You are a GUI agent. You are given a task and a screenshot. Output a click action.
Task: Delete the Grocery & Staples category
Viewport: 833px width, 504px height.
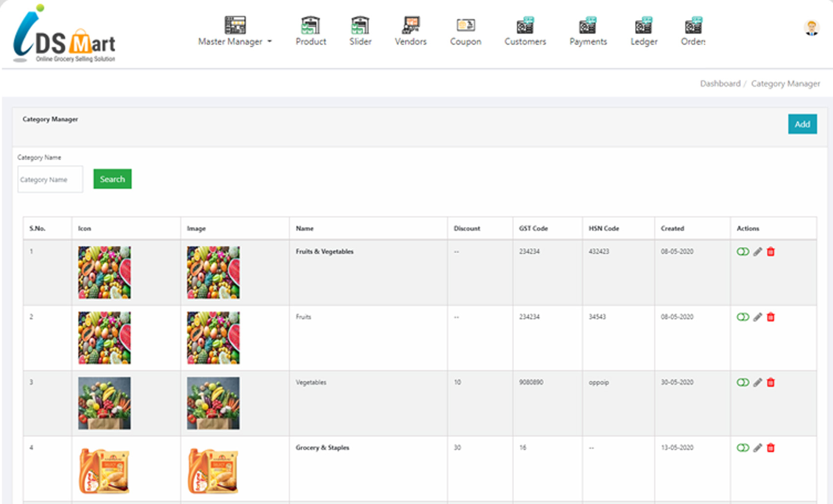[x=771, y=448]
